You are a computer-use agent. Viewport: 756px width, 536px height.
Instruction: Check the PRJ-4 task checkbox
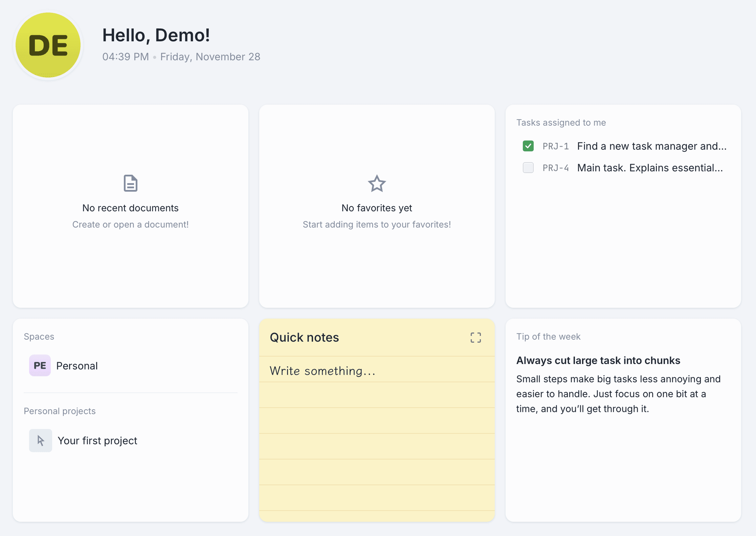[528, 168]
